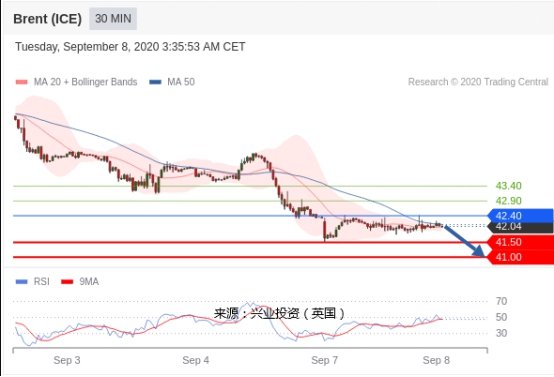The image size is (554, 377).
Task: Click the Research © 2020 Trading Central credit
Action: [478, 82]
